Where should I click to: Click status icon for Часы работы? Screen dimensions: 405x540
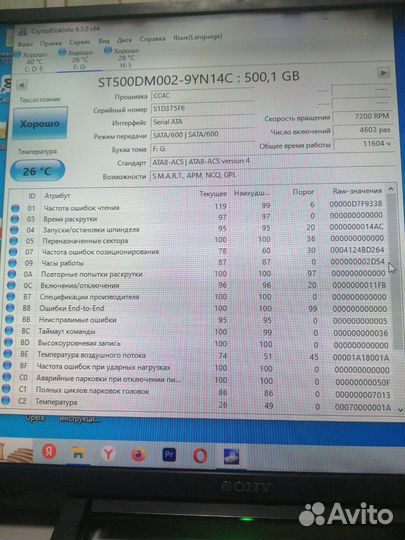[x=12, y=263]
